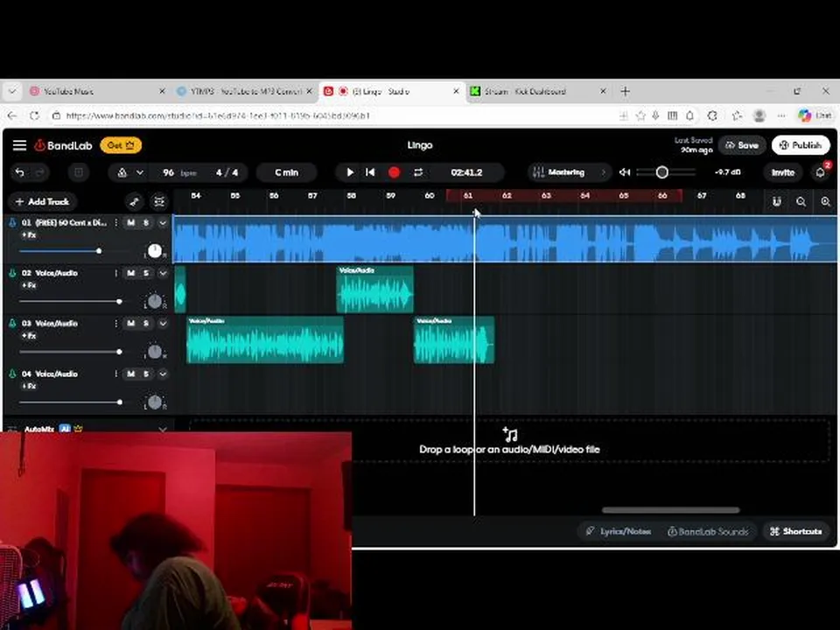Open a new browser tab
This screenshot has height=630, width=840.
point(625,92)
